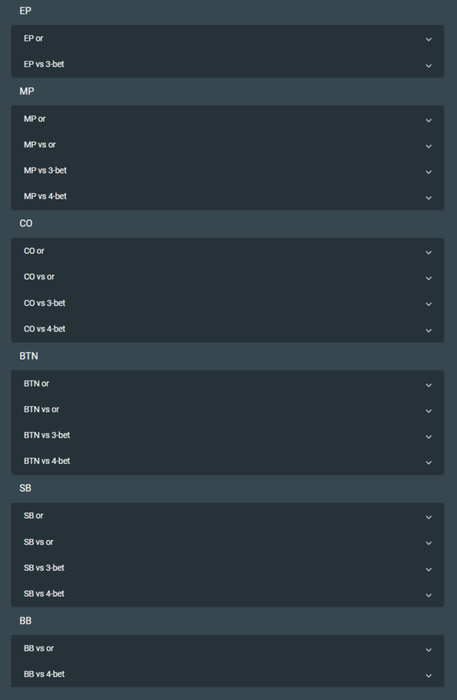Viewport: 457px width, 700px height.
Task: Expand the EP vs 3-bet chevron
Action: point(428,66)
